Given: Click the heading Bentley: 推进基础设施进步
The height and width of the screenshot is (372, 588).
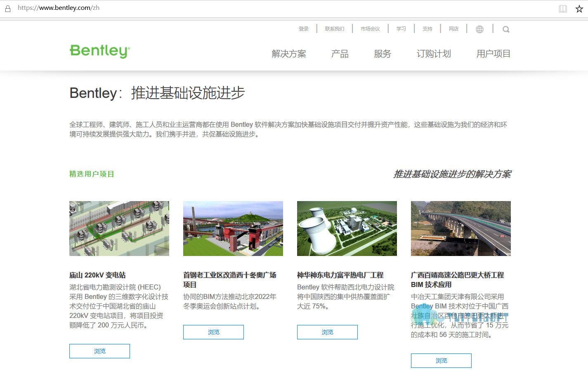Looking at the screenshot, I should tap(157, 93).
